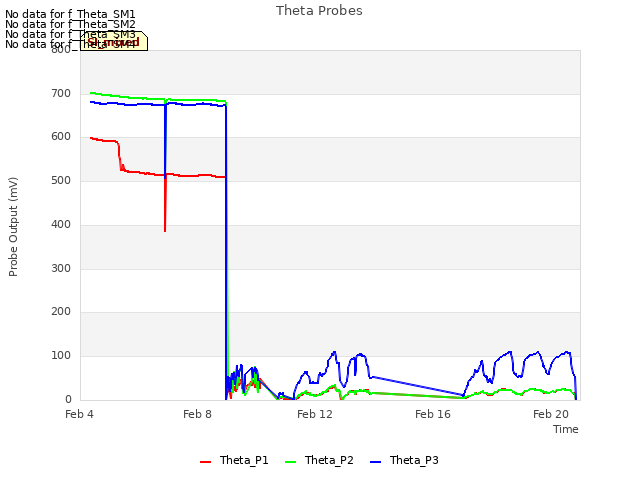Click the 600 y-axis label
This screenshot has height=480, width=640.
click(61, 137)
